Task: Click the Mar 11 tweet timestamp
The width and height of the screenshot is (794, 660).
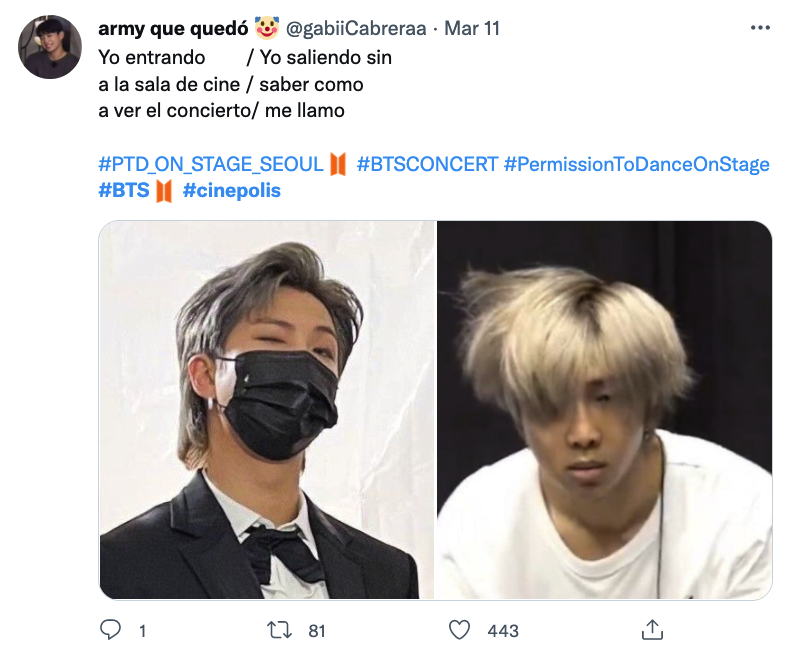Action: (472, 28)
